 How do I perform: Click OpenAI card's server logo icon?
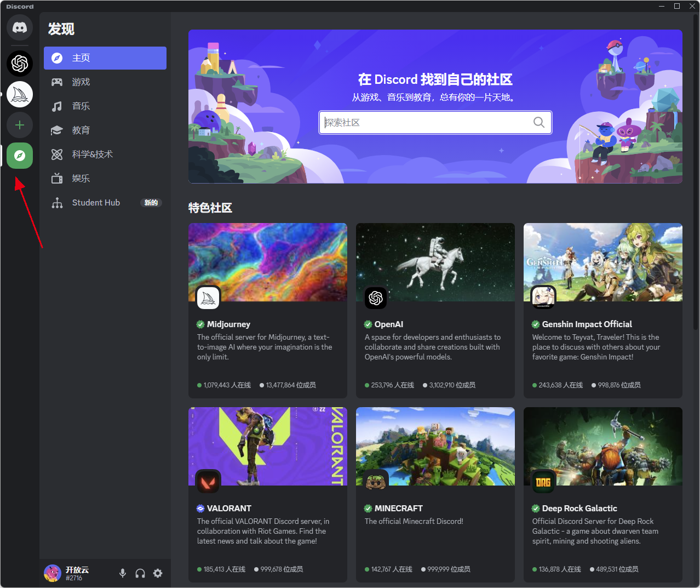(376, 298)
